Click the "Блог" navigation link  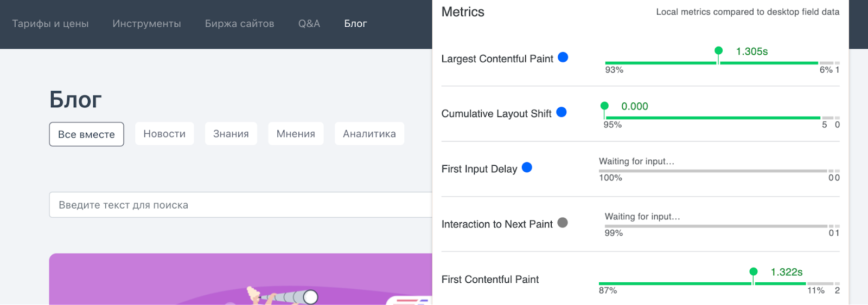pos(355,24)
